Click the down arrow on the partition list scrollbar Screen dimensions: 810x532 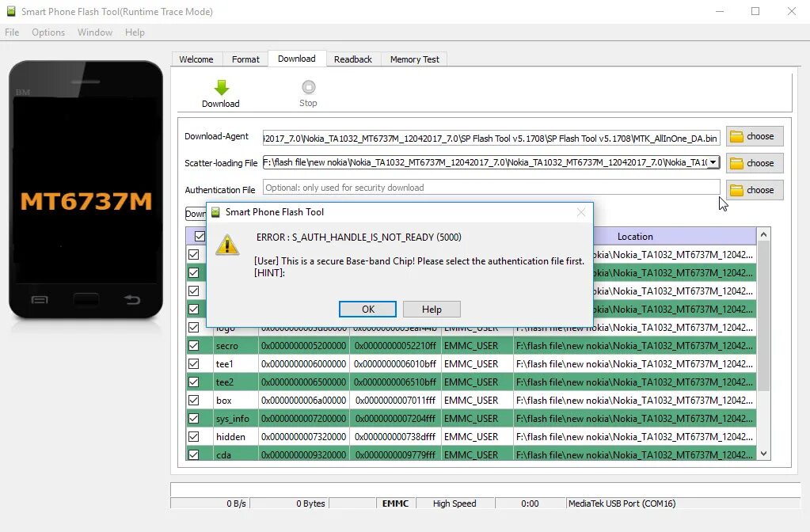[762, 454]
